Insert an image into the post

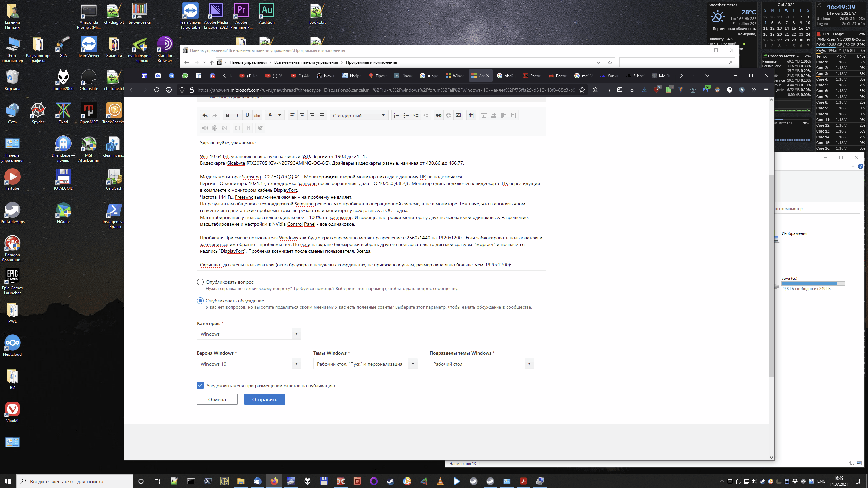458,115
